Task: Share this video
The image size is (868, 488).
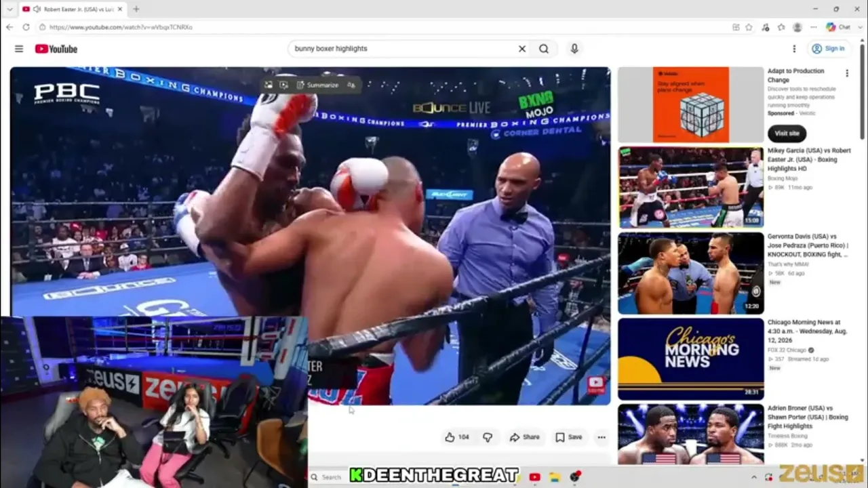Action: pos(525,437)
